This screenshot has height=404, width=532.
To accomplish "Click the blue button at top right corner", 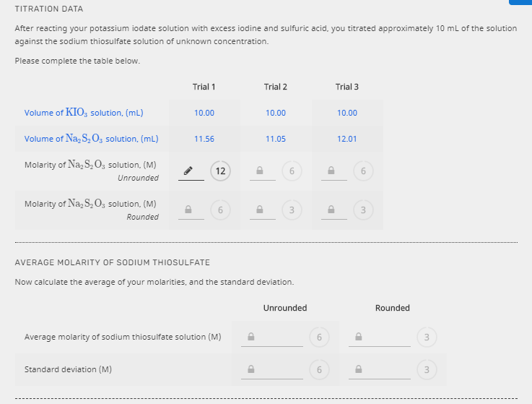I will coord(520,2).
